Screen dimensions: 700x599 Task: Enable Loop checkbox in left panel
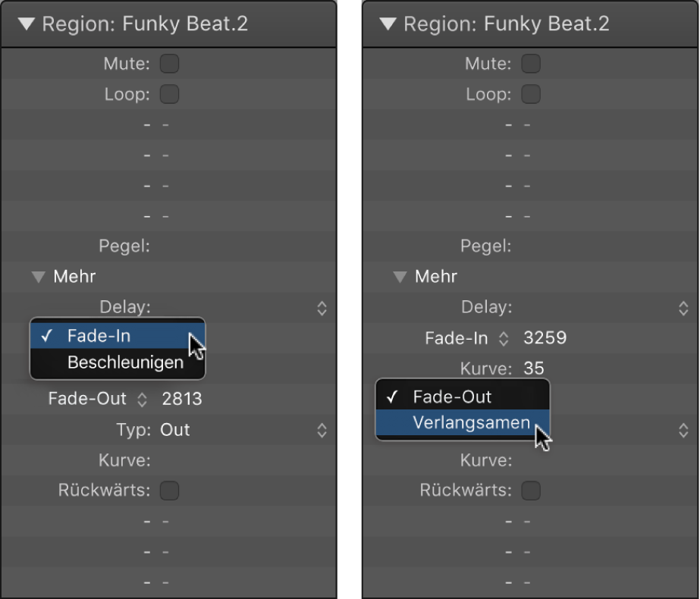(x=169, y=95)
